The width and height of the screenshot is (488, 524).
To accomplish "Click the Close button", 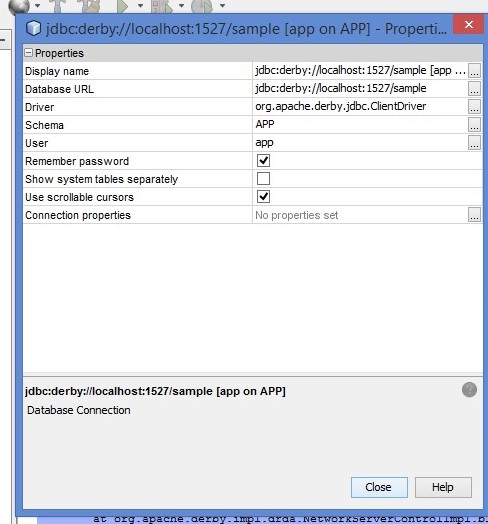I will 379,487.
